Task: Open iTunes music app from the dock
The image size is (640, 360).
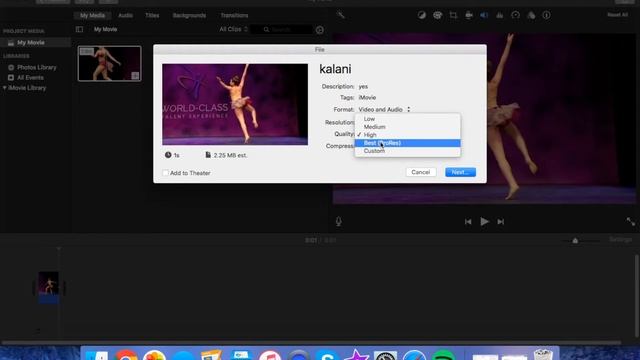Action: [269, 355]
